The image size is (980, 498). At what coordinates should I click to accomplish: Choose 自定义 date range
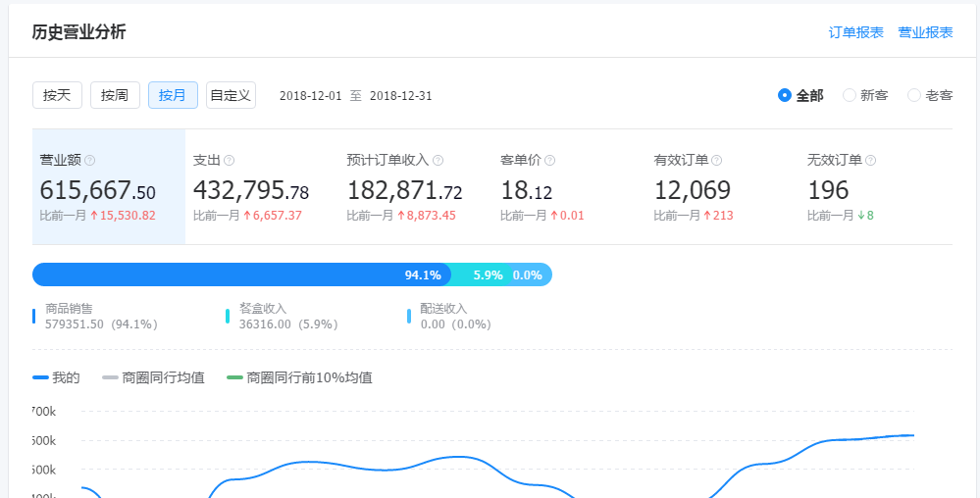(x=231, y=95)
